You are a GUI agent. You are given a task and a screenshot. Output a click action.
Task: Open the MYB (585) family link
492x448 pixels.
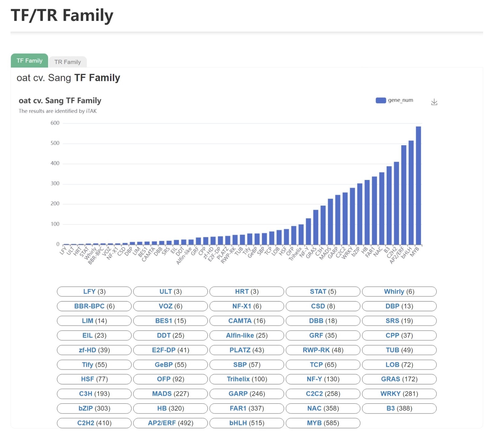(323, 423)
